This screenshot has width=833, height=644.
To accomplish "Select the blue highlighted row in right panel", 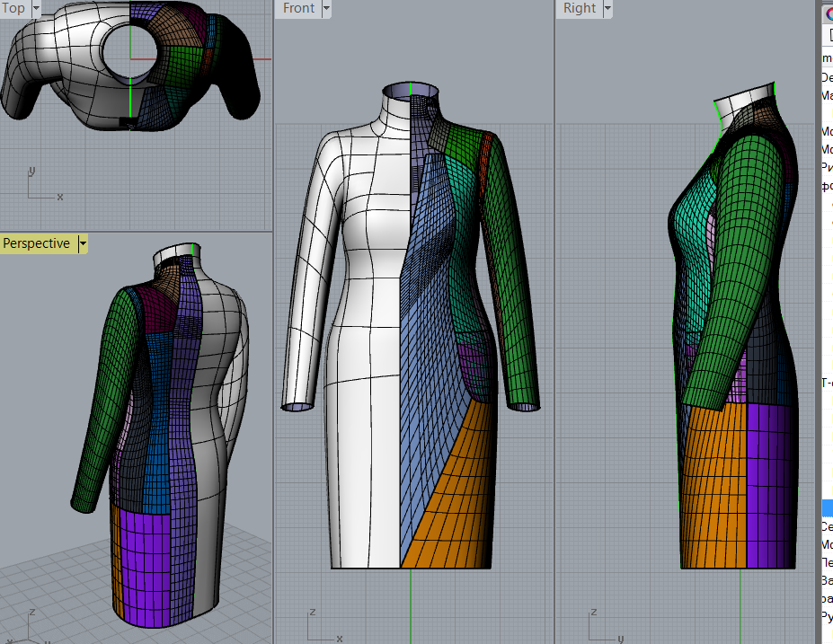I will tap(827, 508).
